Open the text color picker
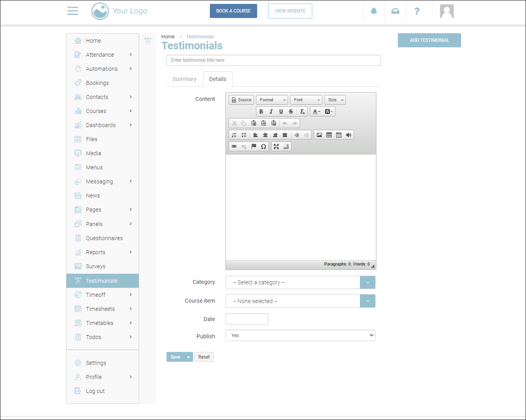The height and width of the screenshot is (420, 526). pos(316,111)
